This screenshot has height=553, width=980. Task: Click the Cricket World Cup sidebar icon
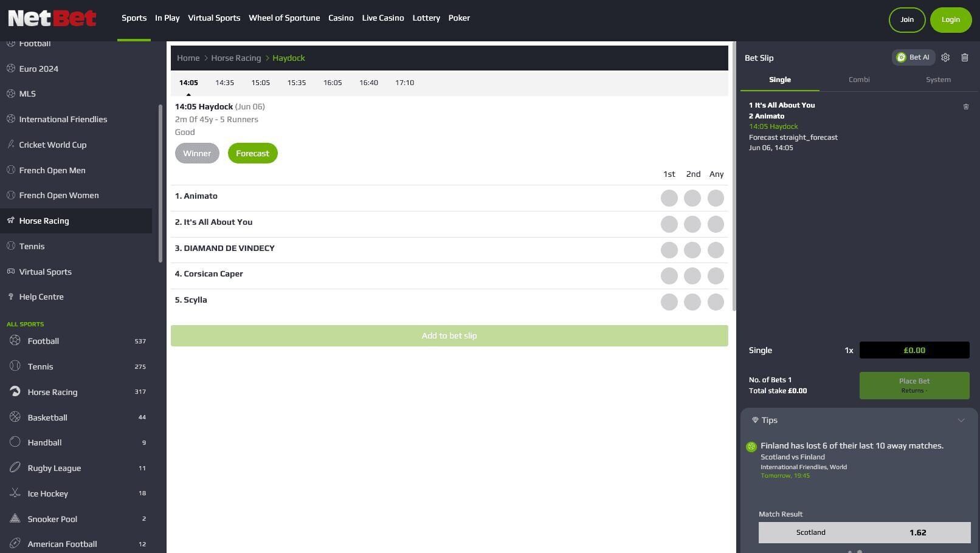[x=11, y=145]
